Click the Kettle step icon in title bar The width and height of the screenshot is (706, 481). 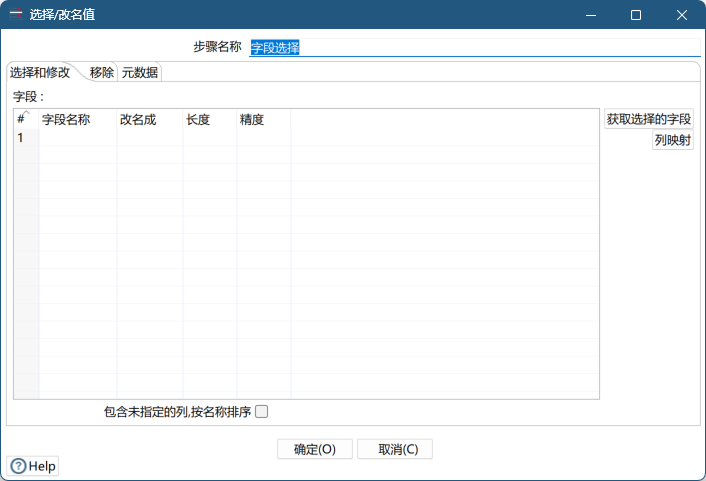tap(16, 15)
